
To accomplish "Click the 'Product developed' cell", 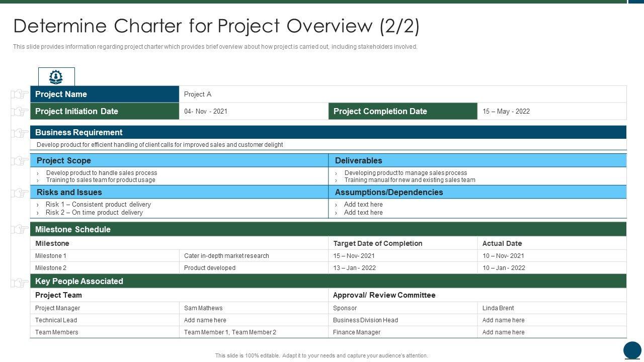I will (254, 268).
